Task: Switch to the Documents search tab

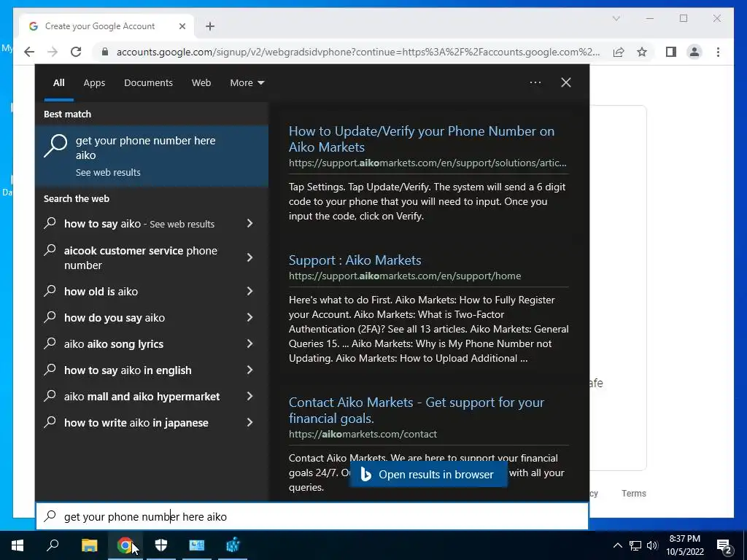Action: click(x=148, y=83)
